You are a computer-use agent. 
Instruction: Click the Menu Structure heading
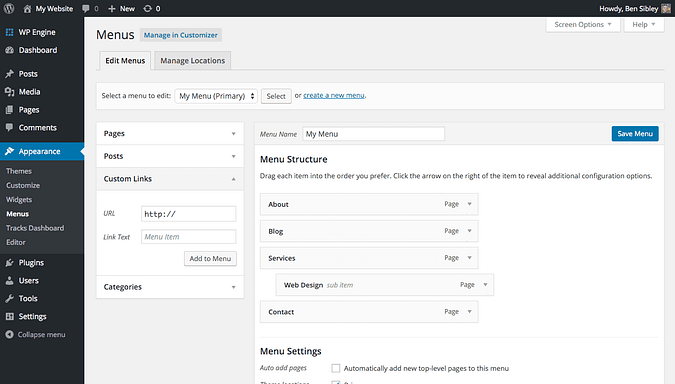(294, 159)
